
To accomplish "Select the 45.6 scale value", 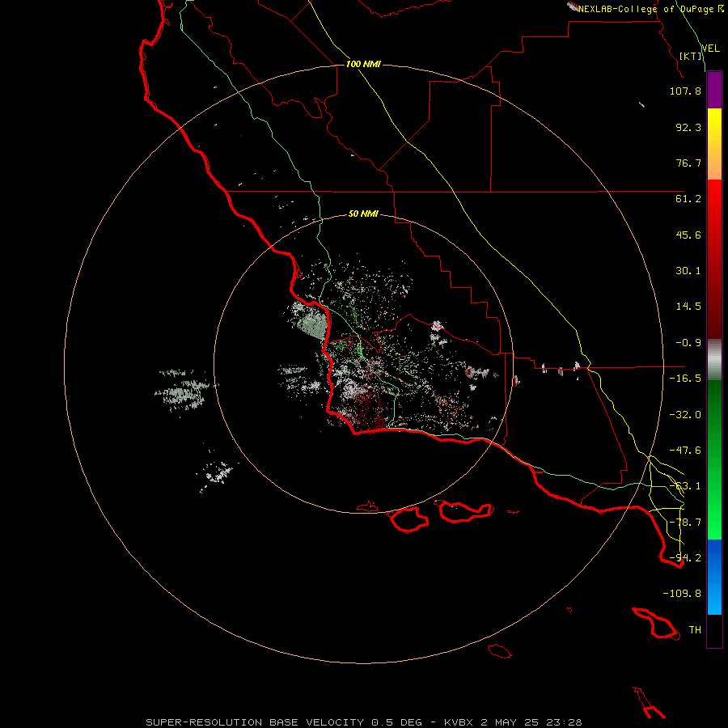I will [x=688, y=235].
